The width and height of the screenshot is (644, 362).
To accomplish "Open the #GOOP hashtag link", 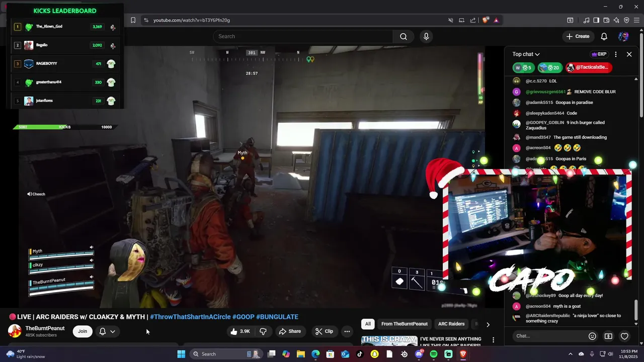I will click(244, 317).
